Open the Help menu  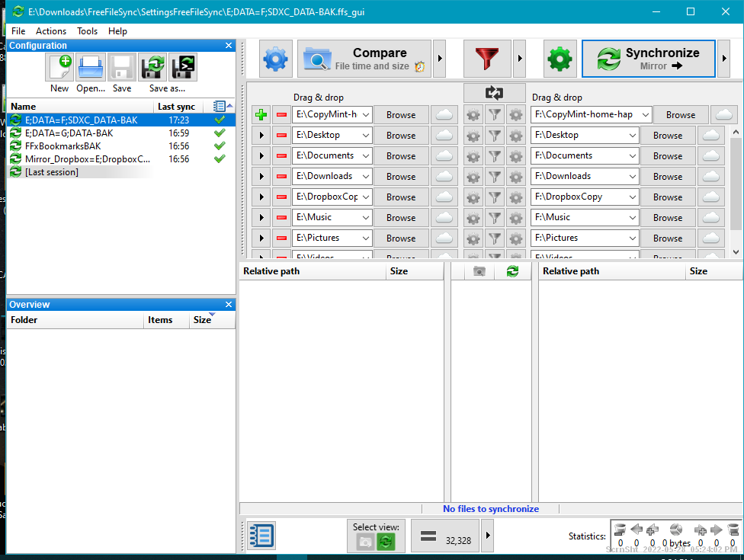tap(117, 31)
